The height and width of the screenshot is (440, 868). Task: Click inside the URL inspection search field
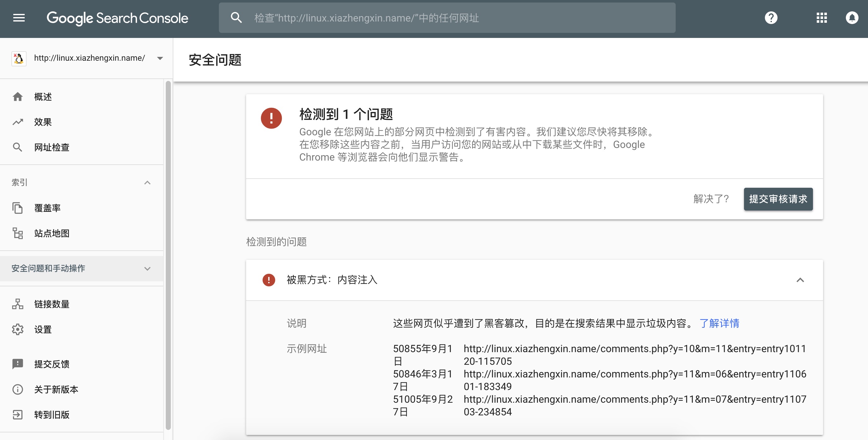tap(438, 17)
